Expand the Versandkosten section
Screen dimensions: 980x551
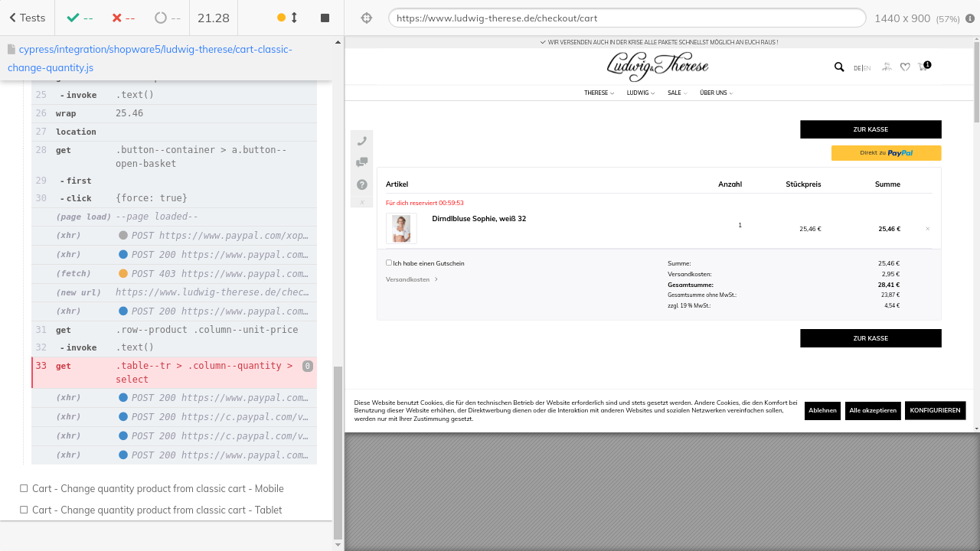tap(412, 279)
